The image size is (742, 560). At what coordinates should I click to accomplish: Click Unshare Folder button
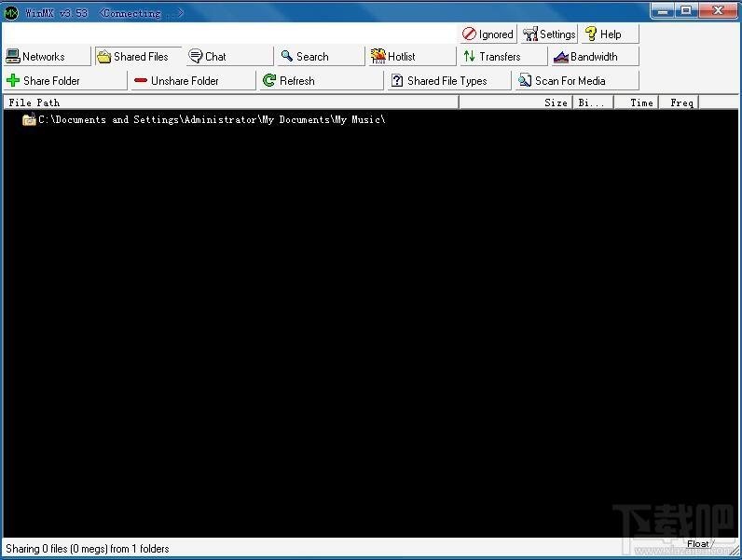[193, 80]
